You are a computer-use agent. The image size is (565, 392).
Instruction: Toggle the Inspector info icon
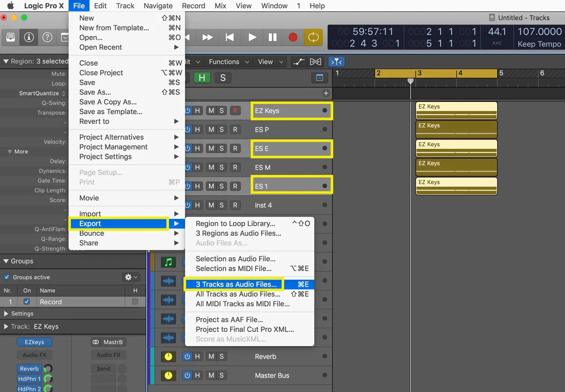tap(29, 37)
